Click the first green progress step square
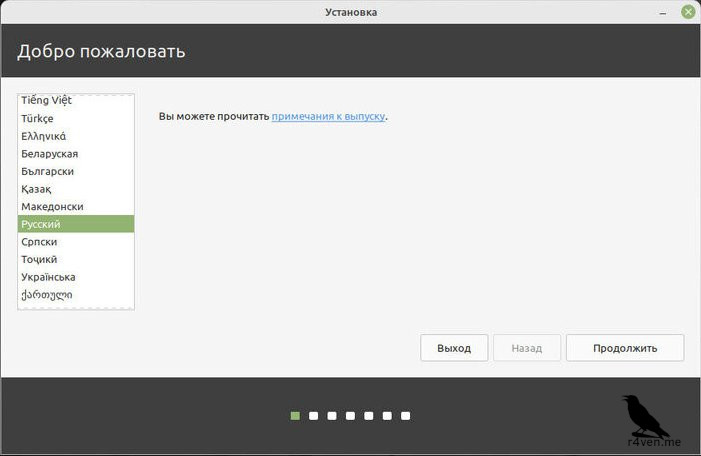Image resolution: width=701 pixels, height=456 pixels. point(295,415)
